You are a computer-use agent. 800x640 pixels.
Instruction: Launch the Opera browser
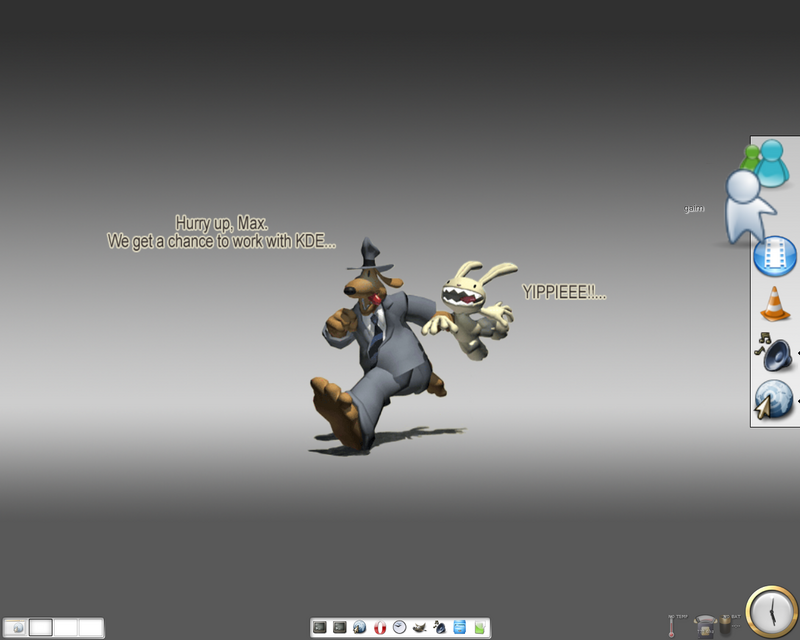coord(380,627)
